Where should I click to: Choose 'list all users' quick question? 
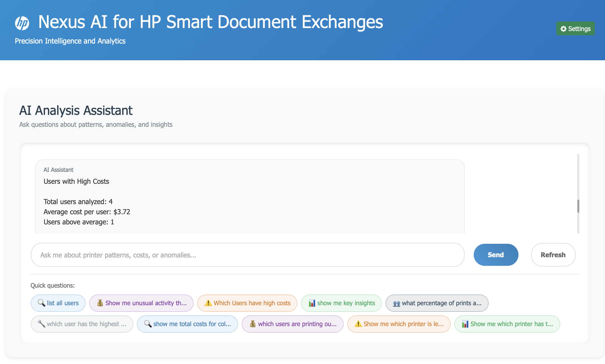(x=58, y=303)
